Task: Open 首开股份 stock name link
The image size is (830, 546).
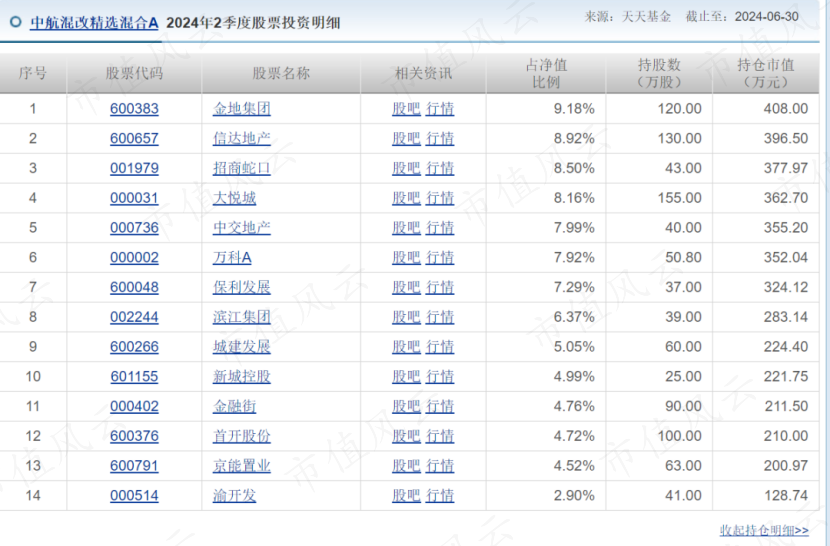Action: coord(242,436)
